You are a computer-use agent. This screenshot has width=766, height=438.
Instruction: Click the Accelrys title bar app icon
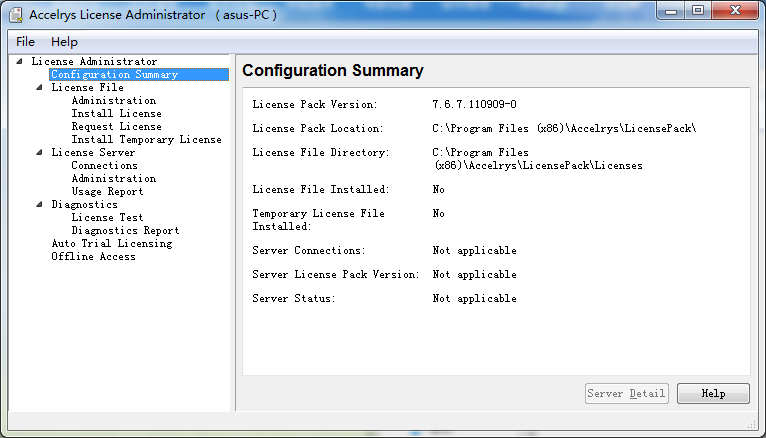point(15,15)
